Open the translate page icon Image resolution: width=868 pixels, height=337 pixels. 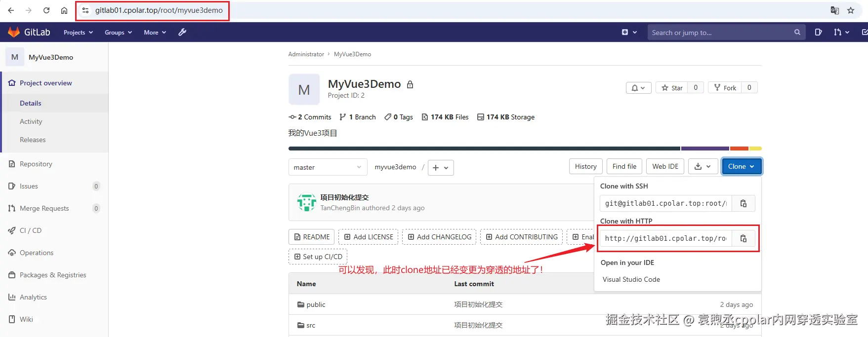pos(835,10)
